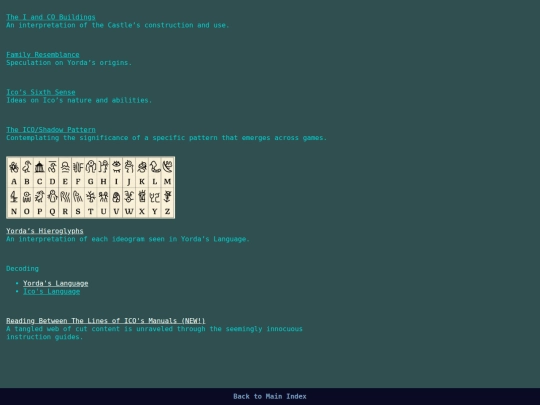Open the Family Resemblance article
Viewport: 540px width, 405px height.
pyautogui.click(x=43, y=54)
